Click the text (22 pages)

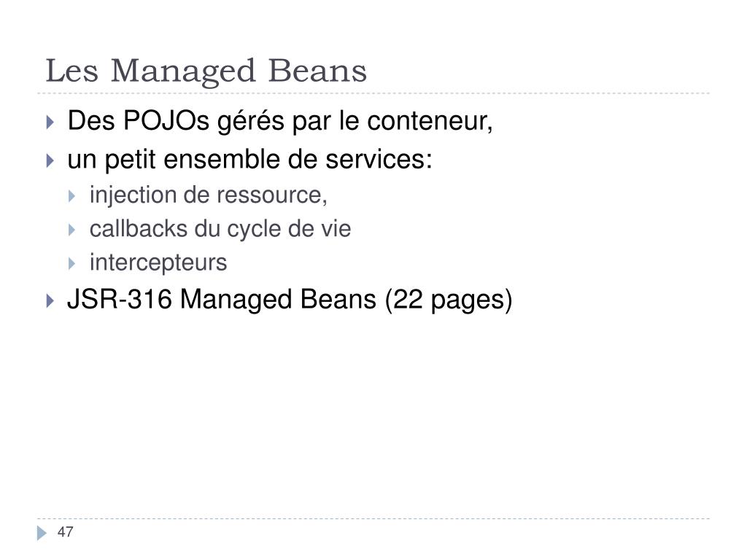tap(449, 300)
